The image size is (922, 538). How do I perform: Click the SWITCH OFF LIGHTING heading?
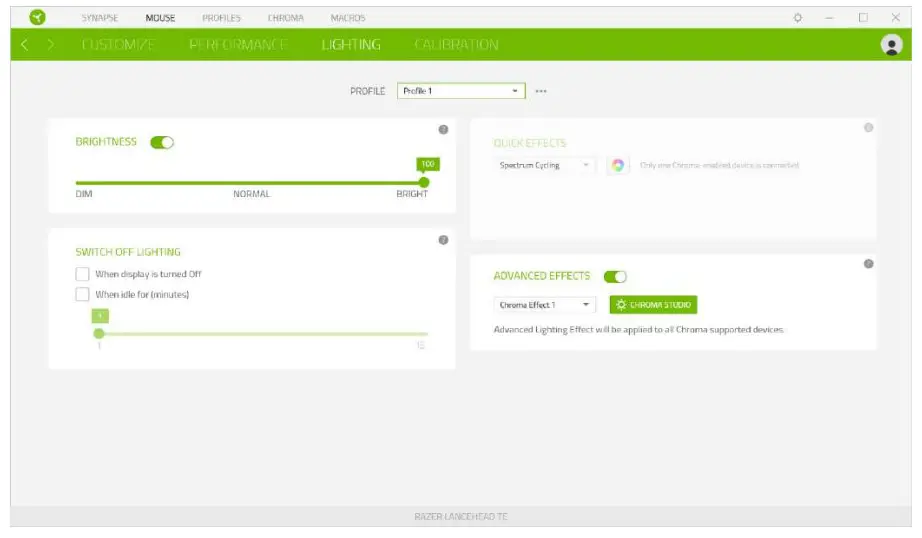click(x=128, y=252)
